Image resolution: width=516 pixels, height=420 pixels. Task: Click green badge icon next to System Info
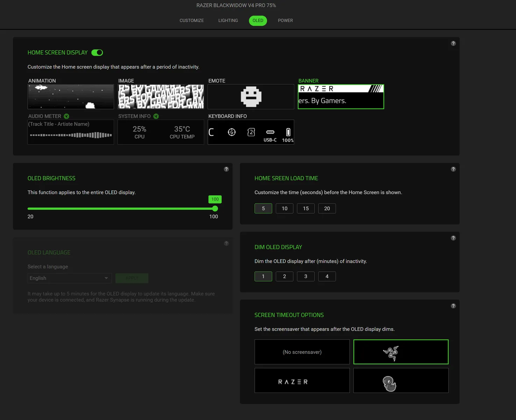pyautogui.click(x=156, y=116)
